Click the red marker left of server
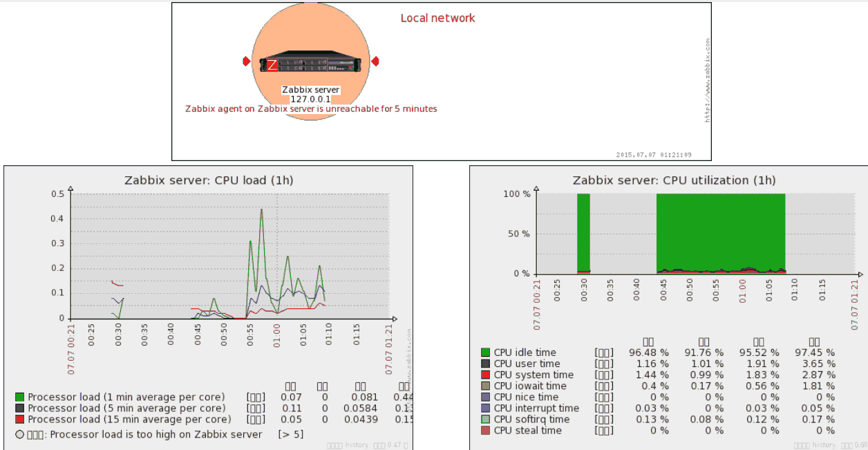Image resolution: width=868 pixels, height=450 pixels. pyautogui.click(x=247, y=62)
